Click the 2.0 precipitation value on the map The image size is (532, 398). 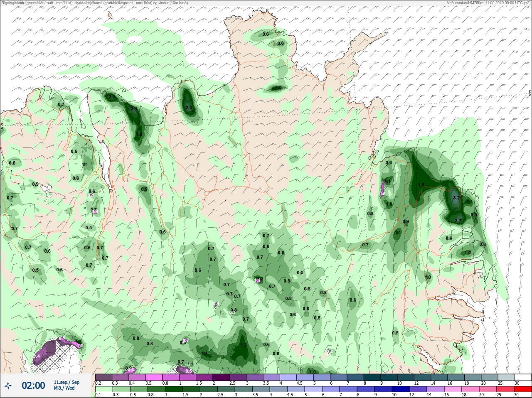point(112,97)
